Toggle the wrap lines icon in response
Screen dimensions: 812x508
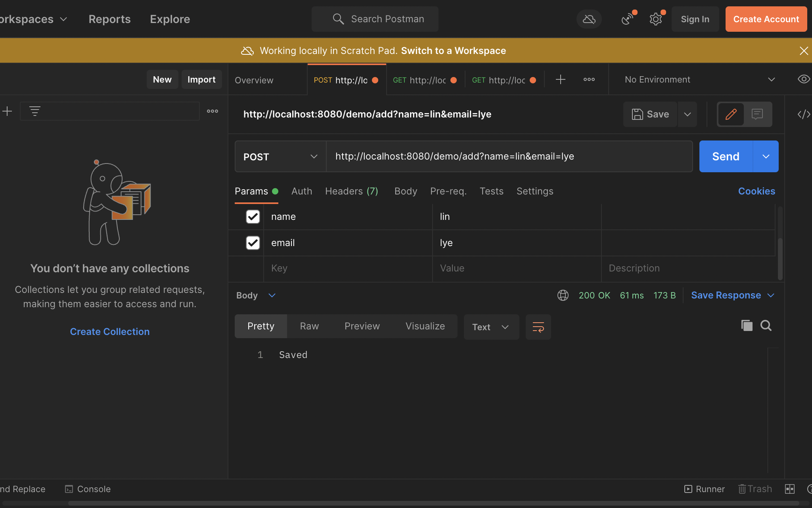[538, 327]
